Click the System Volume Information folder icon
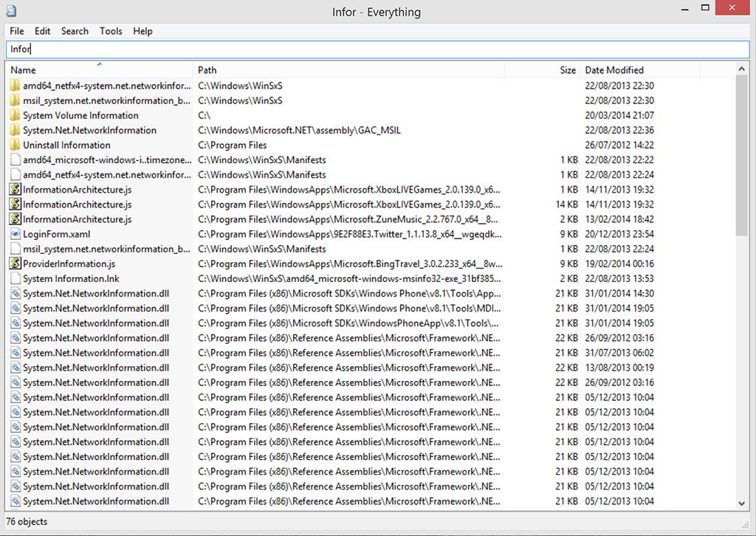This screenshot has width=756, height=536. 15,116
